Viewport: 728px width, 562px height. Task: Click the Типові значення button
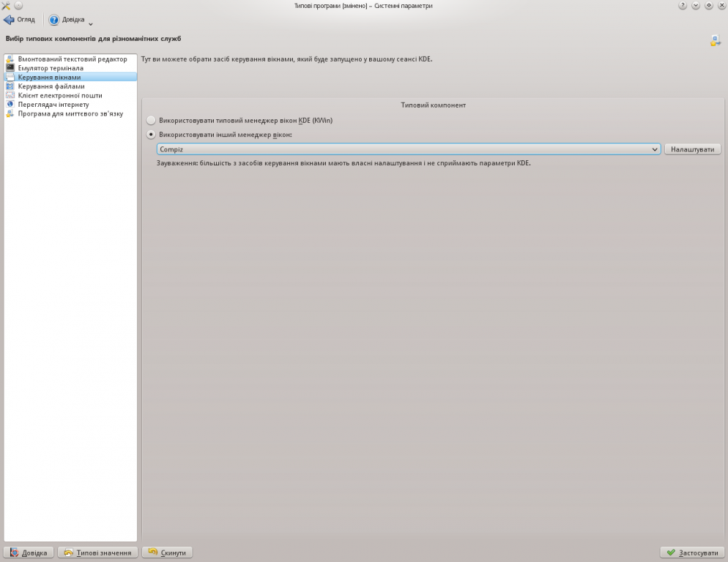click(97, 552)
